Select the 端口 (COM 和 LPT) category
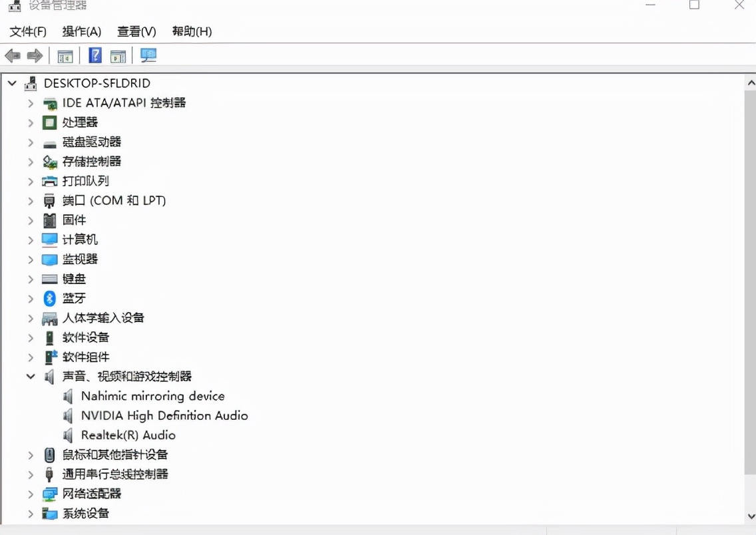 (x=113, y=200)
